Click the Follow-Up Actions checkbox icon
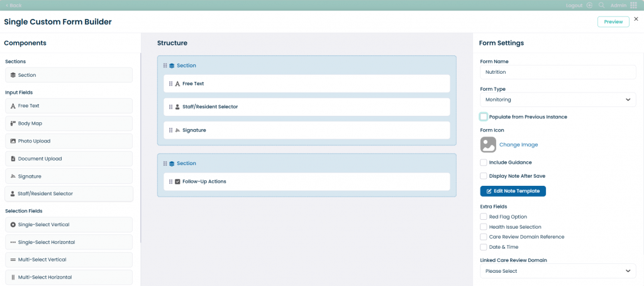 pos(177,181)
